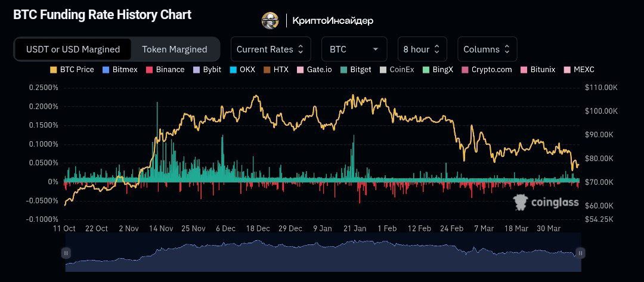The height and width of the screenshot is (282, 644).
Task: Toggle the Binance legend series
Action: pos(165,69)
